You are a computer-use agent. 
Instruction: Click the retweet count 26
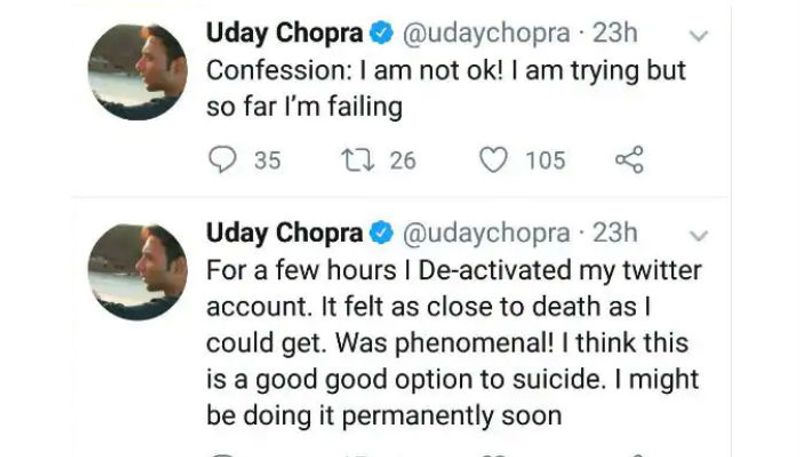[402, 160]
